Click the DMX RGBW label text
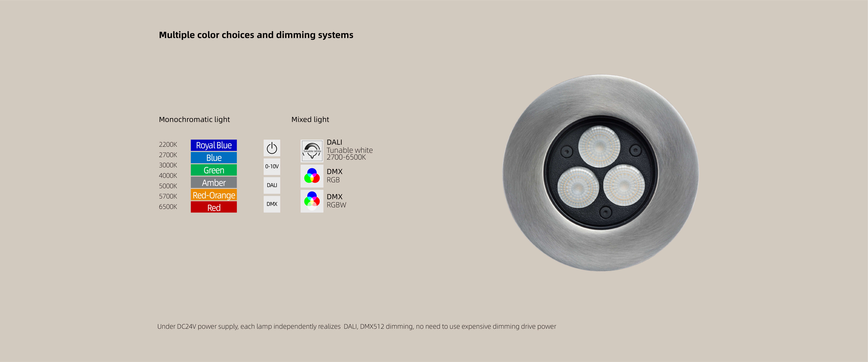The image size is (868, 362). 336,201
